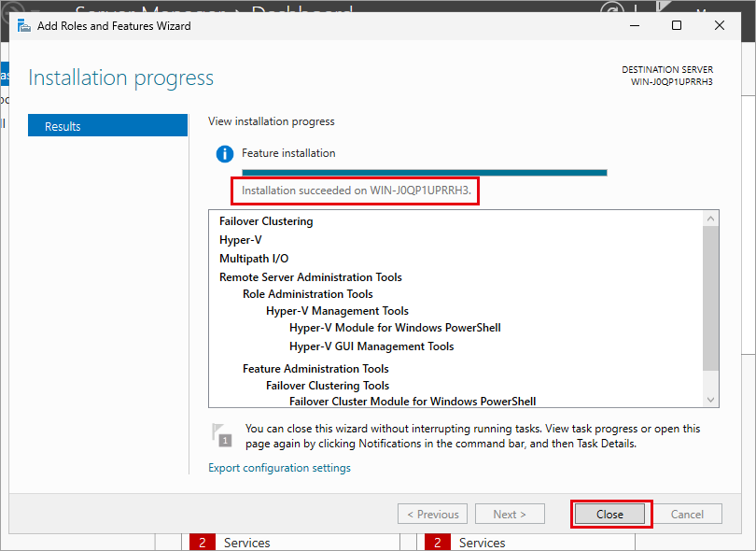756x551 pixels.
Task: Click the Add Roles and Features Wizard title icon
Action: [x=23, y=25]
